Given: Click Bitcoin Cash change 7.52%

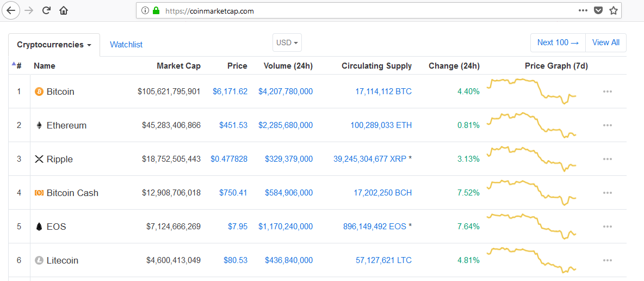Looking at the screenshot, I should [x=469, y=193].
